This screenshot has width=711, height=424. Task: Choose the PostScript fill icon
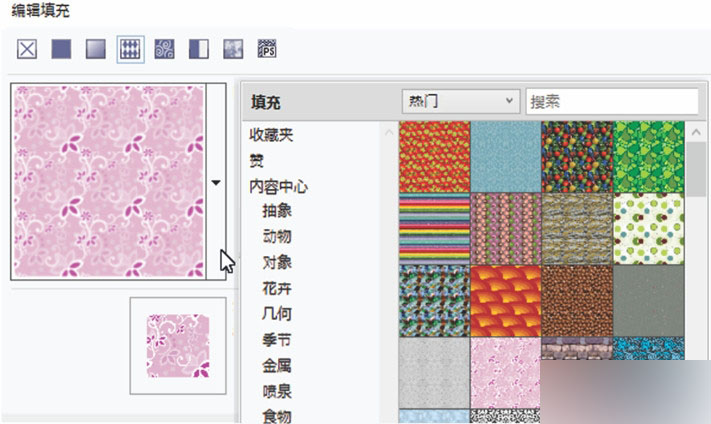click(267, 49)
